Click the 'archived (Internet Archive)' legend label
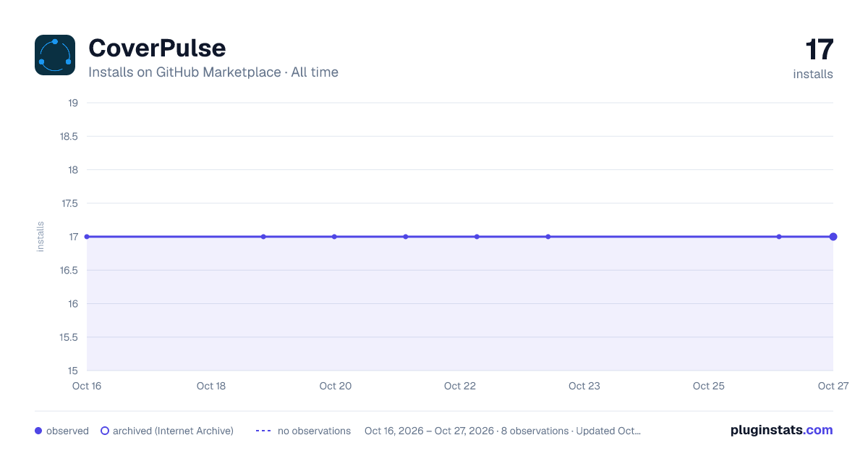The image size is (868, 456). click(x=173, y=431)
